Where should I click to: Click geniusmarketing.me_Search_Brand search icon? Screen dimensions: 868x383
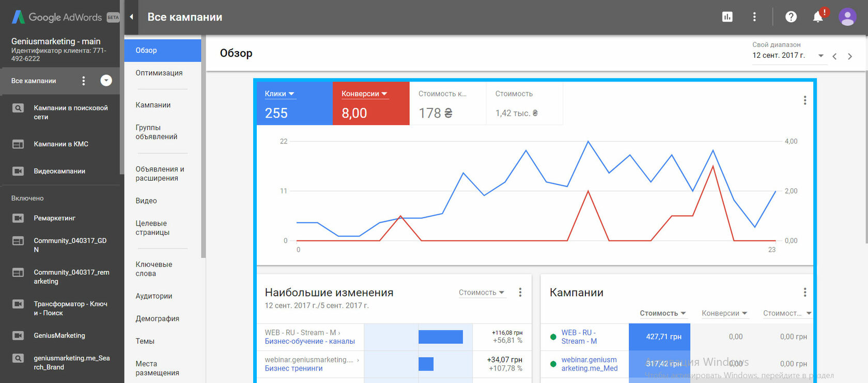(18, 358)
